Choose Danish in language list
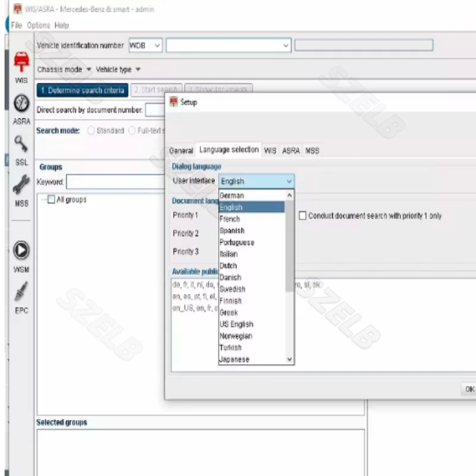Image resolution: width=476 pixels, height=476 pixels. (x=252, y=277)
